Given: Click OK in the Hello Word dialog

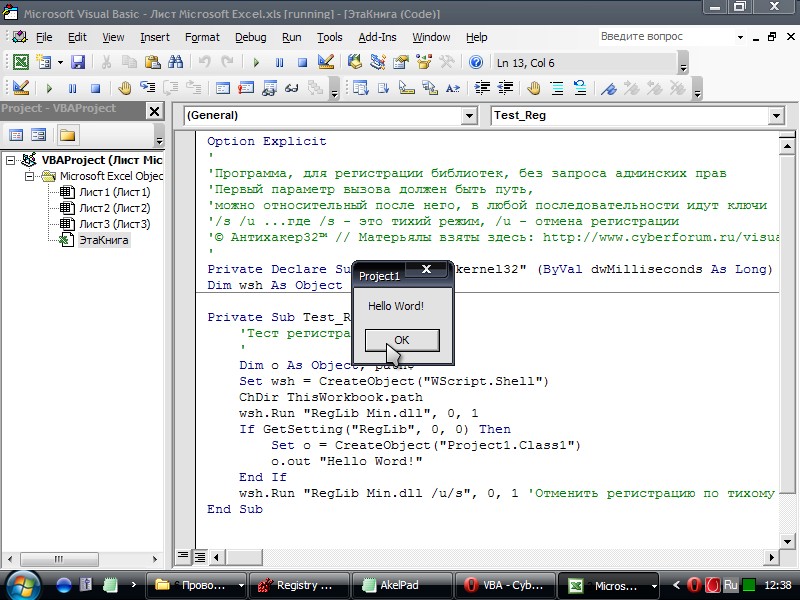Looking at the screenshot, I should point(402,340).
